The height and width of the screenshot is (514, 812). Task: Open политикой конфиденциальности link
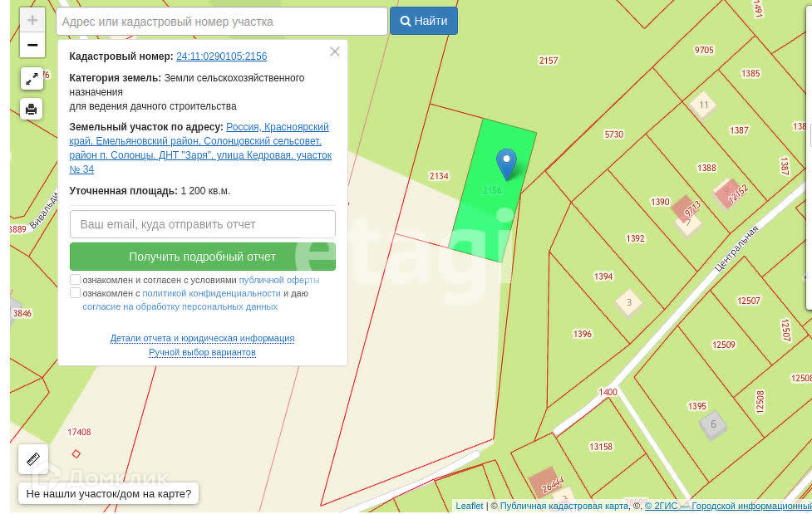[x=211, y=293]
